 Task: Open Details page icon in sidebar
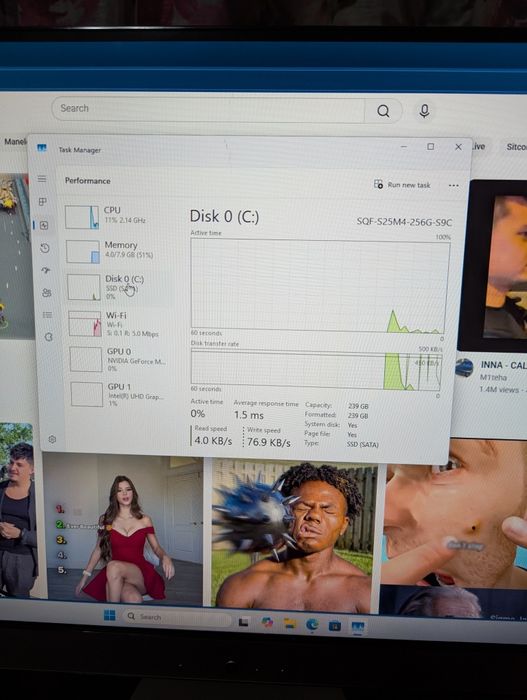(x=47, y=315)
